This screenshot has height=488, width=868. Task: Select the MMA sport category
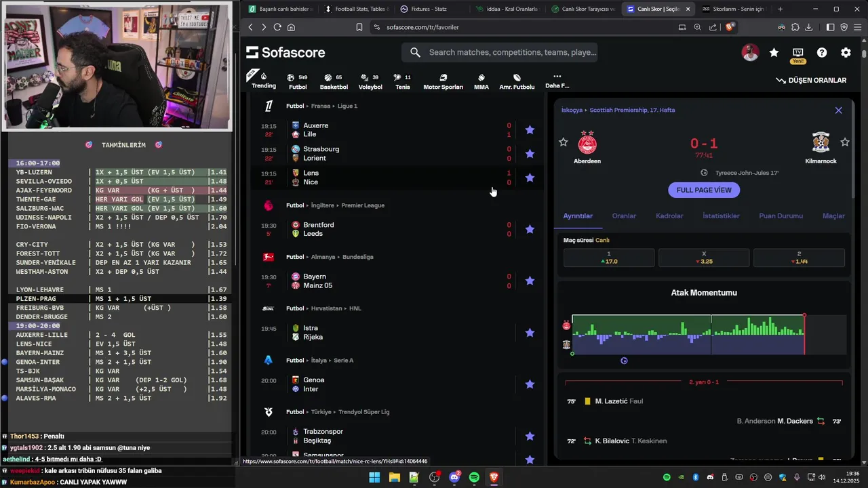click(x=481, y=81)
